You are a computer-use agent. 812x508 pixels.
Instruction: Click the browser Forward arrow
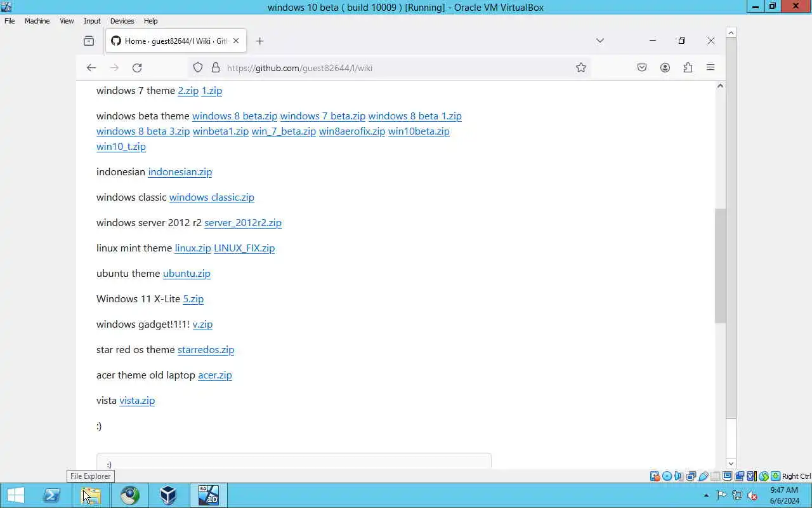click(x=114, y=67)
